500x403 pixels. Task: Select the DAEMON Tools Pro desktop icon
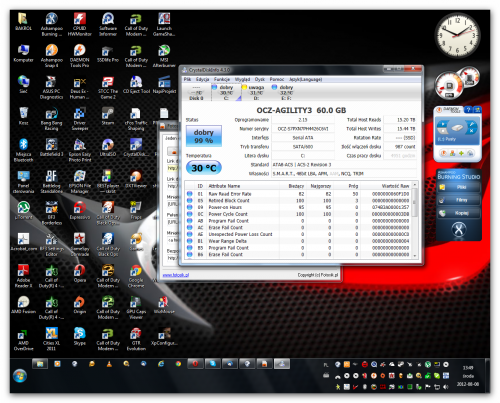(80, 56)
